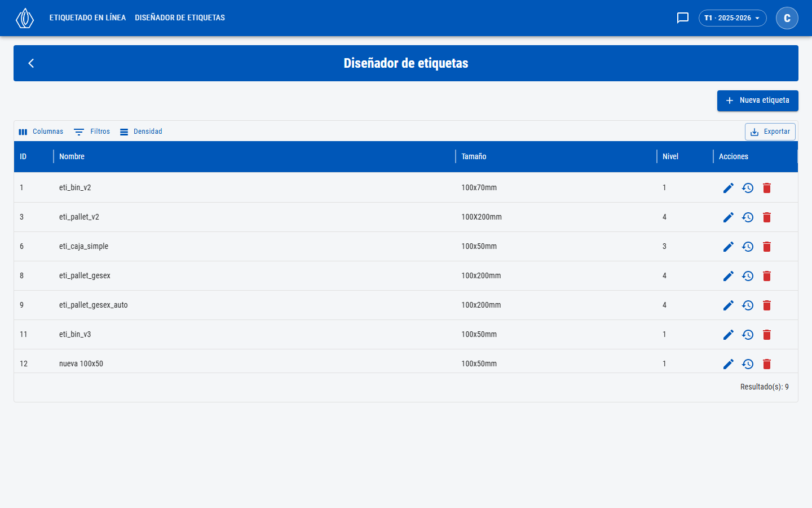Viewport: 812px width, 508px height.
Task: Open Diseñador de etiquetas menu
Action: point(180,18)
